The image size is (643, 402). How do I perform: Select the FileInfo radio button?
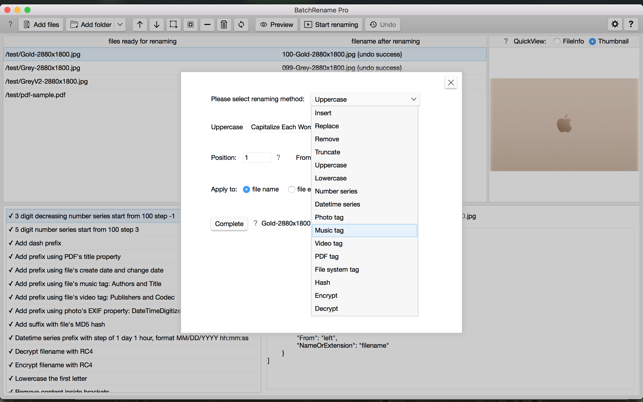click(x=557, y=41)
